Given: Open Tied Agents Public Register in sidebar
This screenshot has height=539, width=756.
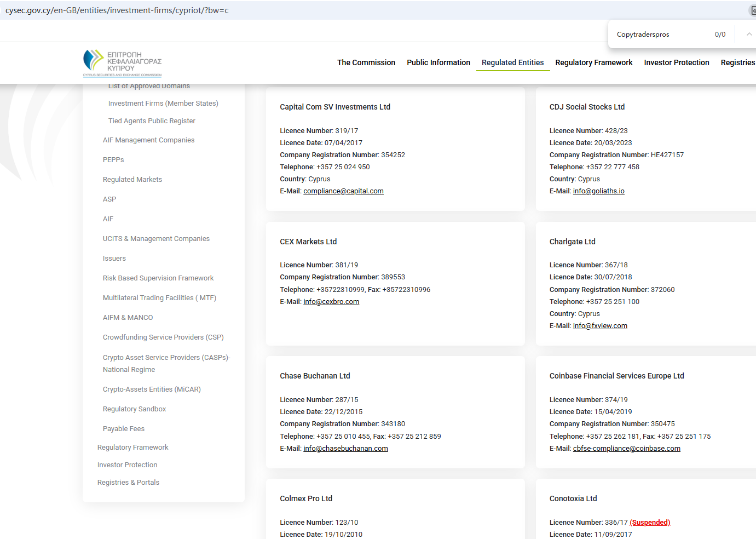Looking at the screenshot, I should [x=152, y=121].
